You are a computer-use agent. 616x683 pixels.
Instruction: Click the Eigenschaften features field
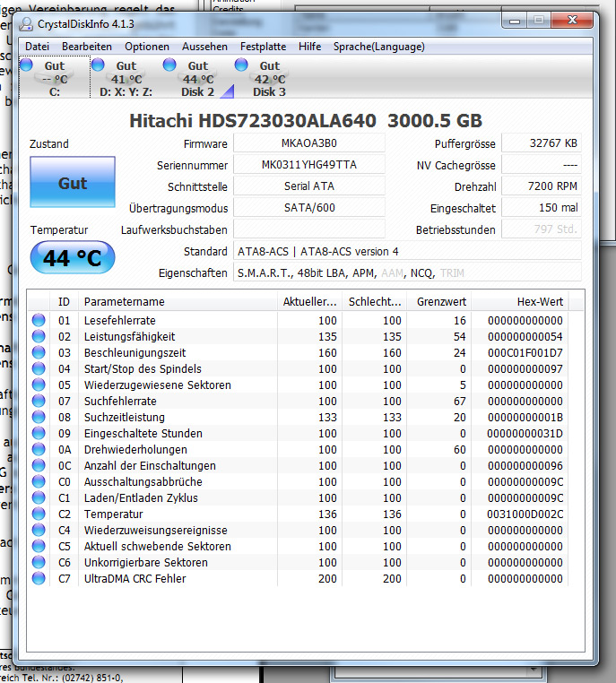click(x=407, y=272)
